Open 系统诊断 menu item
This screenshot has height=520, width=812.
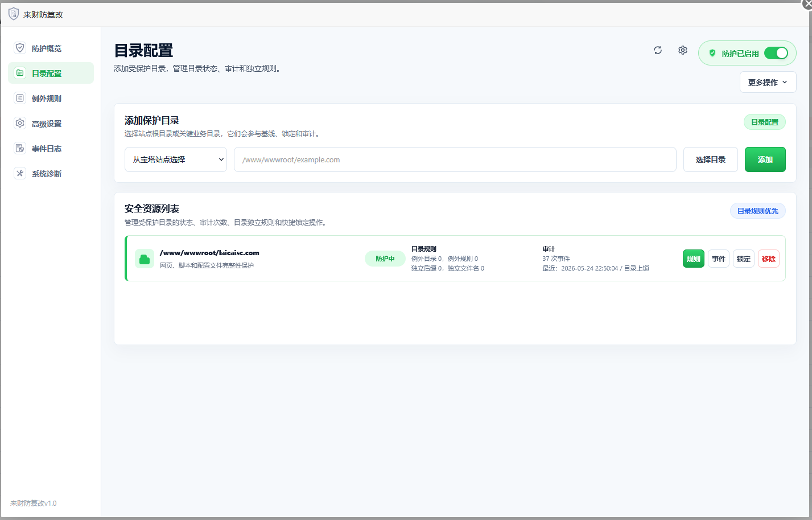coord(51,173)
